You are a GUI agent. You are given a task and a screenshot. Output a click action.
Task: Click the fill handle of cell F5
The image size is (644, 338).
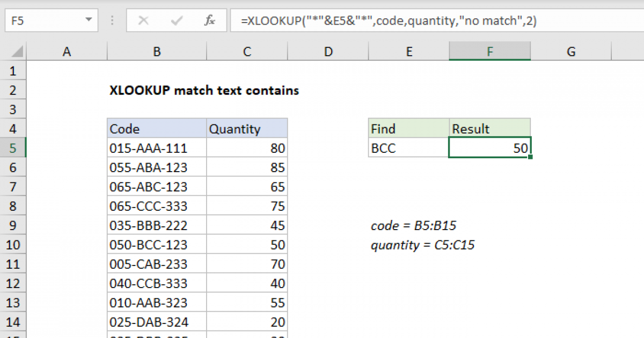(530, 157)
